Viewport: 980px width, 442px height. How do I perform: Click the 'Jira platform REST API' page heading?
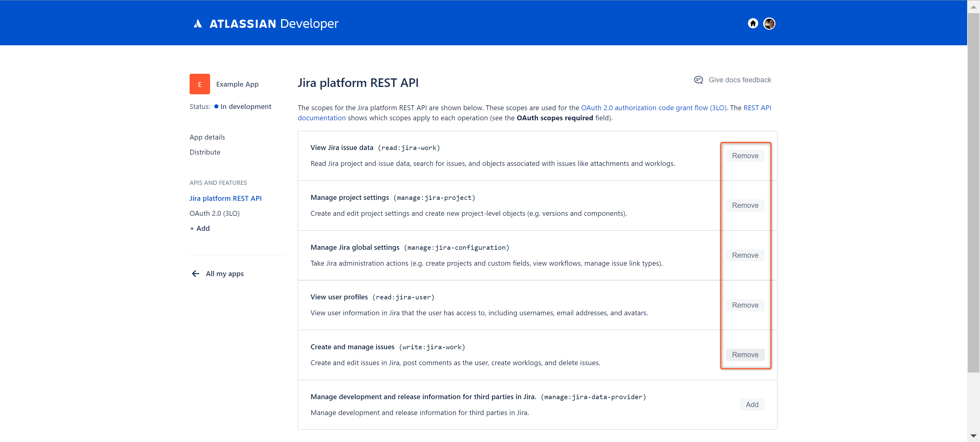coord(358,83)
